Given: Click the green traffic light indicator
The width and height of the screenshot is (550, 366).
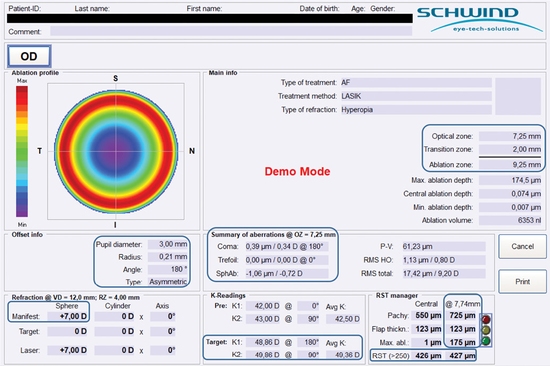Looking at the screenshot, I should [486, 340].
